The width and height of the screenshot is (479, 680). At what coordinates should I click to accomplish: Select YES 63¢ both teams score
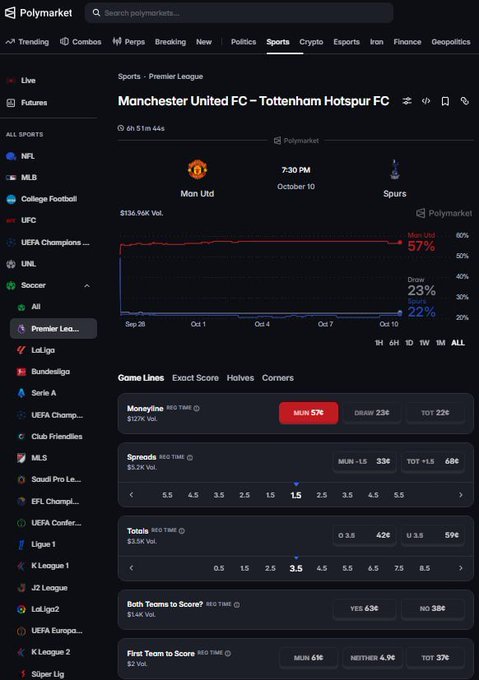pos(364,608)
